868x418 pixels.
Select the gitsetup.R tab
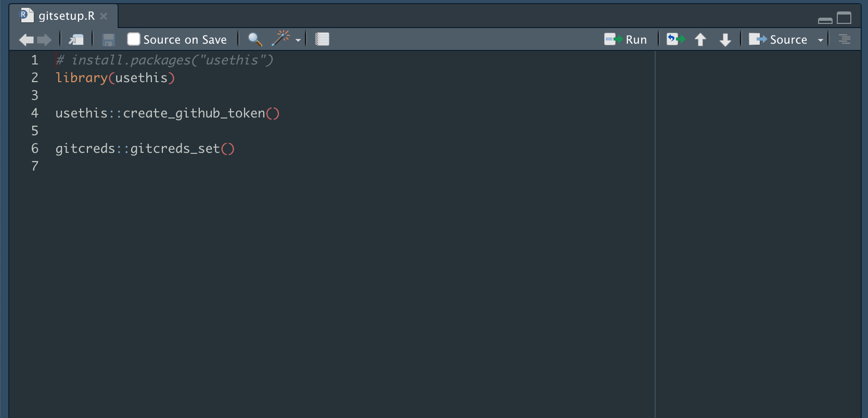(x=66, y=16)
